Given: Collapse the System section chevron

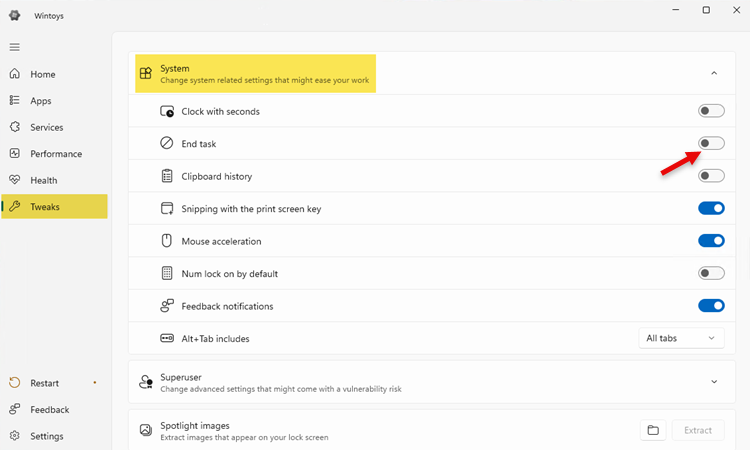Looking at the screenshot, I should pos(714,73).
